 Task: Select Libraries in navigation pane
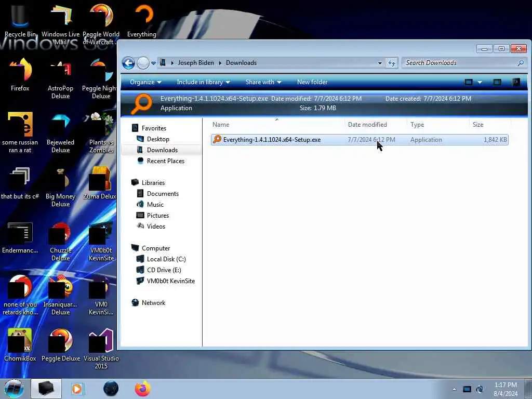click(x=153, y=182)
